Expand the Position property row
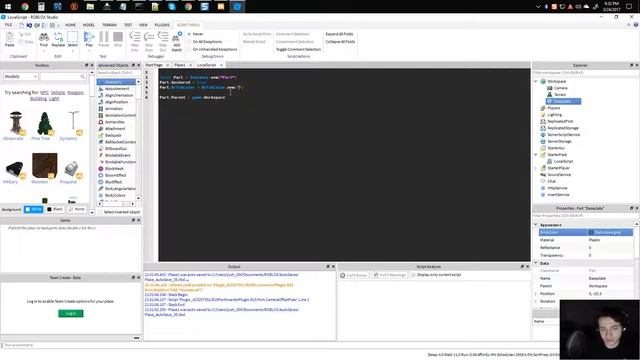The image size is (640, 360). [x=536, y=293]
